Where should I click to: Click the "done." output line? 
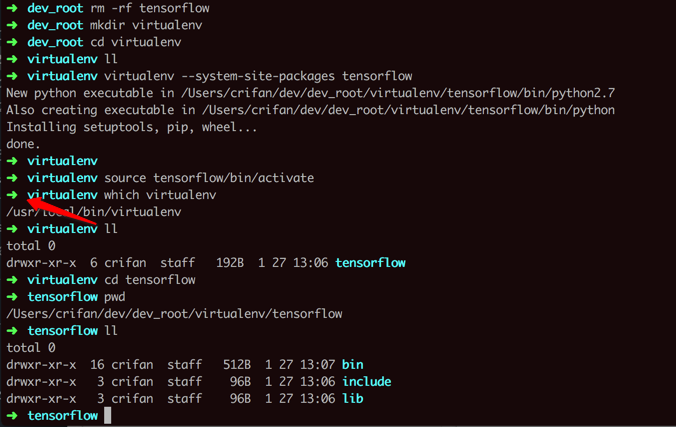23,143
